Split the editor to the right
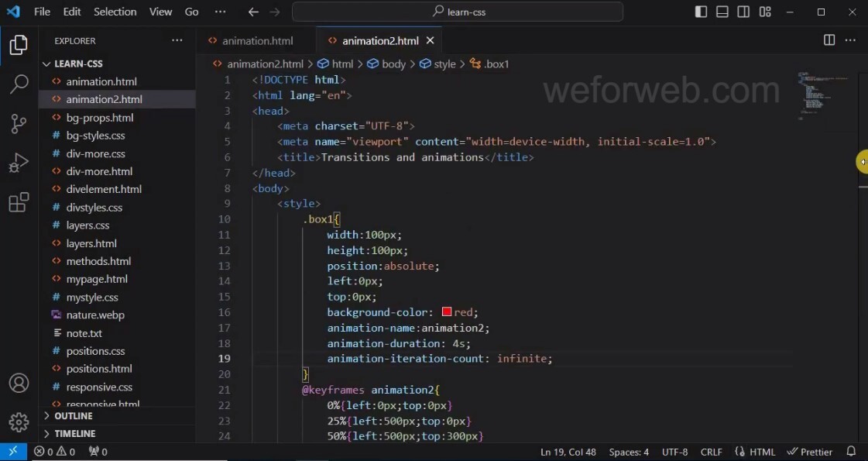The image size is (868, 461). pos(829,40)
